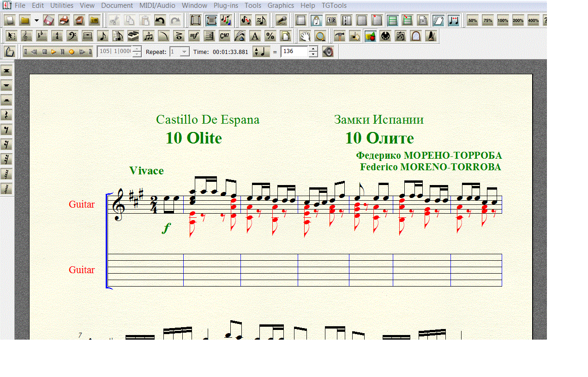
Task: Select the Resize percent tool
Action: coord(270,36)
